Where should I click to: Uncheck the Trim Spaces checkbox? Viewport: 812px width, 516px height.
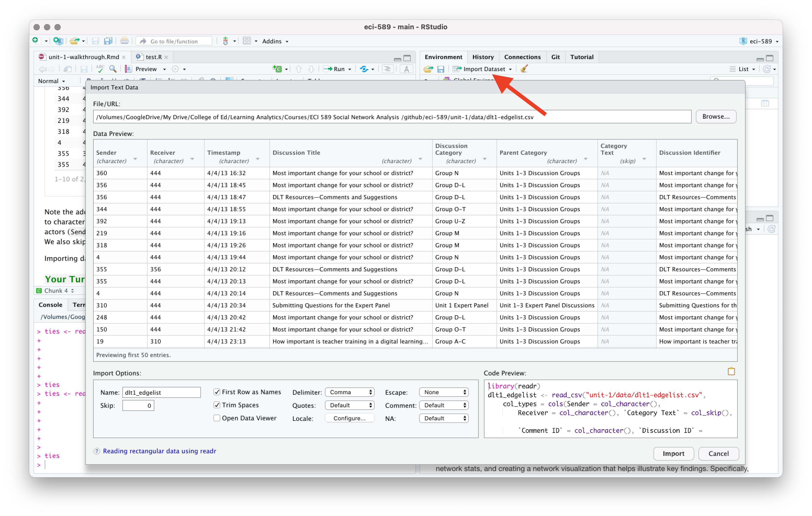(x=217, y=405)
